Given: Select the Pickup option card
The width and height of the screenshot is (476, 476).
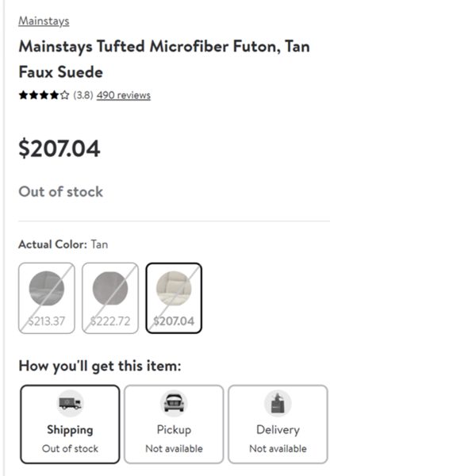Looking at the screenshot, I should tap(174, 424).
